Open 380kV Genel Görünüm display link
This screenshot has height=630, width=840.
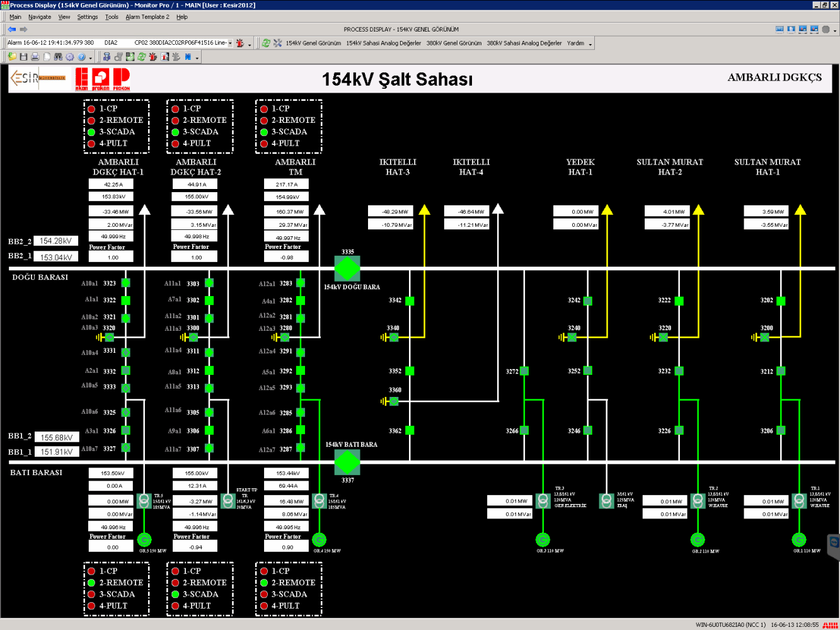[454, 43]
